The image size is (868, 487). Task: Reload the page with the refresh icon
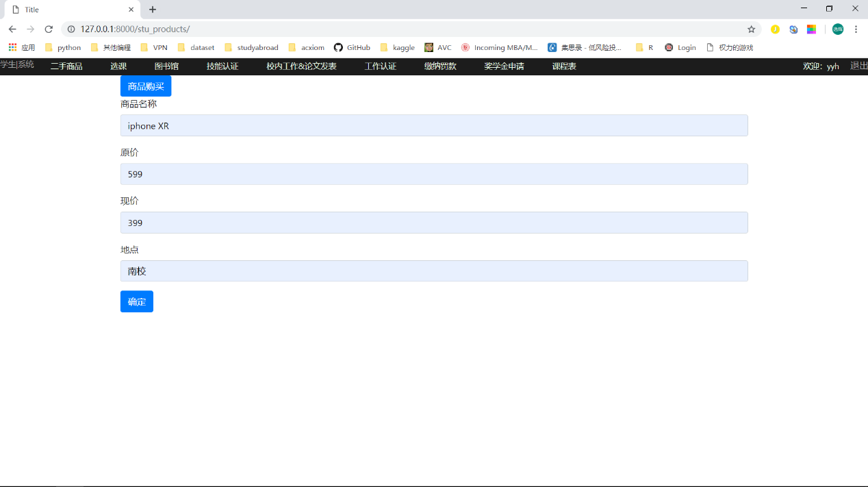tap(49, 29)
